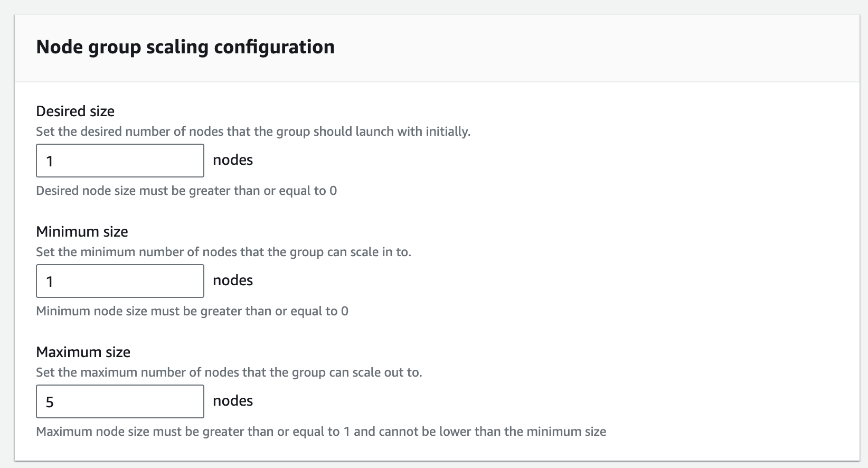Click the value 5 in Maximum size box
This screenshot has height=468, width=868.
pyautogui.click(x=50, y=401)
